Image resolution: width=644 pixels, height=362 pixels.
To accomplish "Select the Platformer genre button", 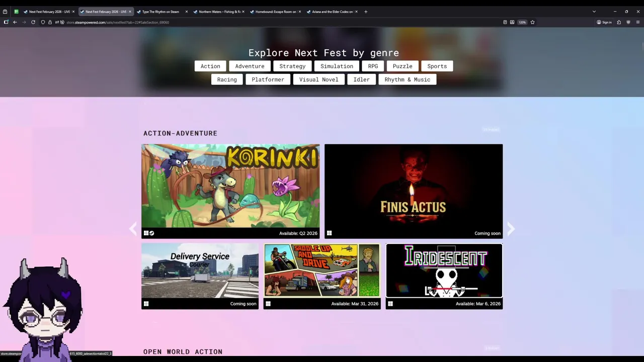I will click(x=268, y=79).
